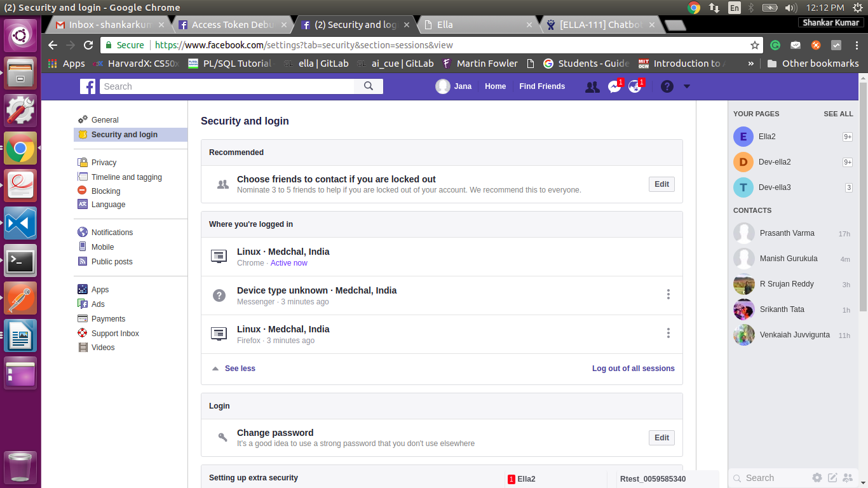Image resolution: width=868 pixels, height=488 pixels.
Task: Open the Rtest_0059585340 chat tab
Action: [x=667, y=479]
